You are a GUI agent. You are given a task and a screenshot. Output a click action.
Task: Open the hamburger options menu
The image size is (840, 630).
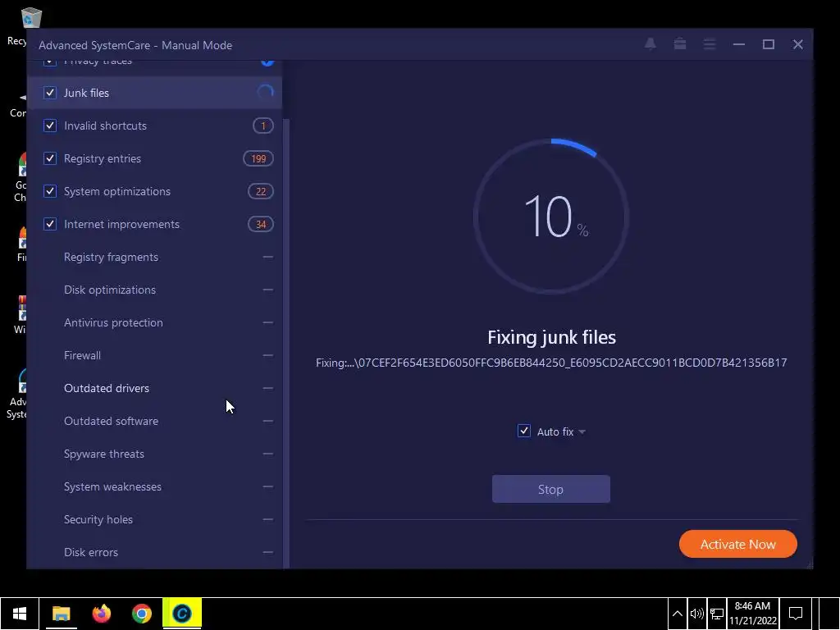coord(710,44)
